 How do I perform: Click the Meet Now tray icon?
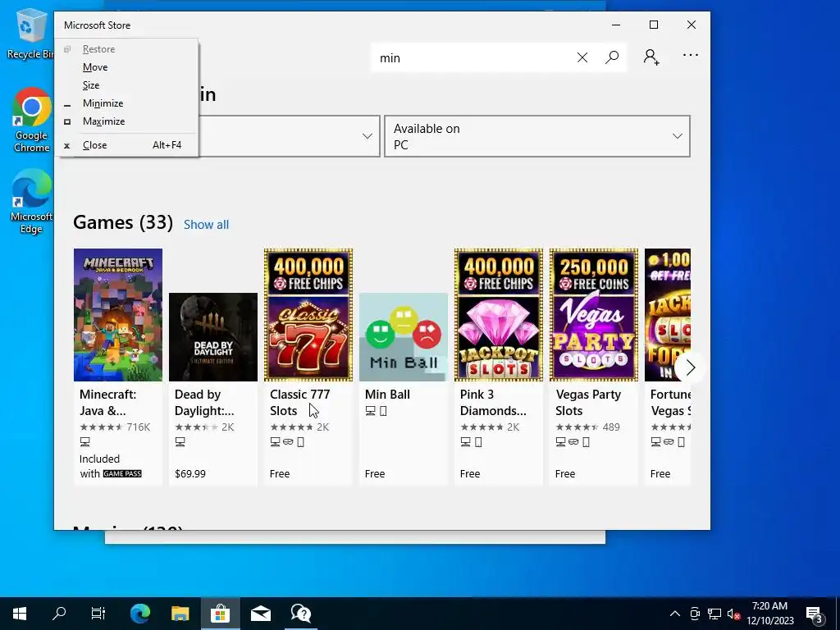pos(695,614)
